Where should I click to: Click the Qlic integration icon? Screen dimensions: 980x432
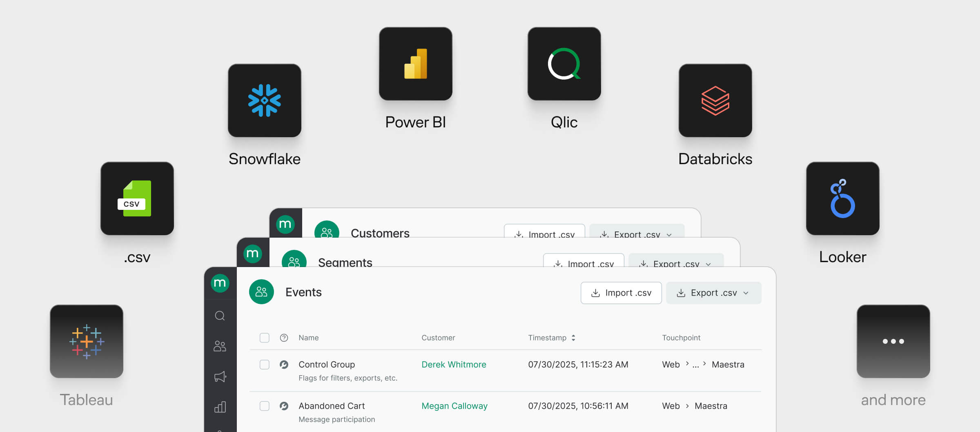pos(564,63)
